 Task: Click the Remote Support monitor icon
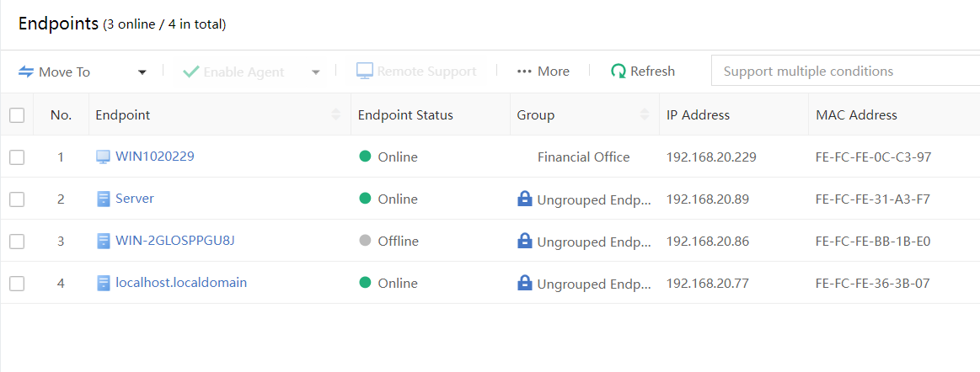pyautogui.click(x=364, y=72)
